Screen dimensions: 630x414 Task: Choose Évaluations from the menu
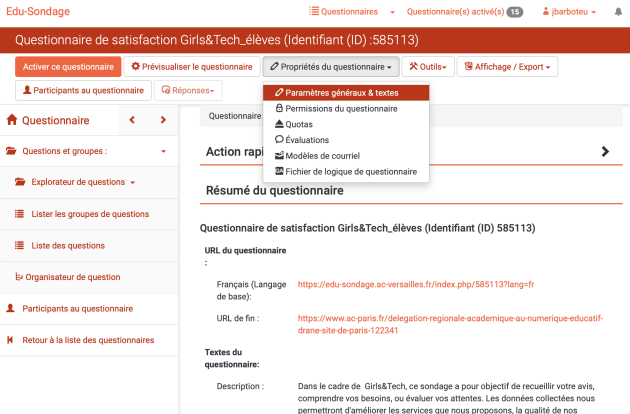[346, 140]
